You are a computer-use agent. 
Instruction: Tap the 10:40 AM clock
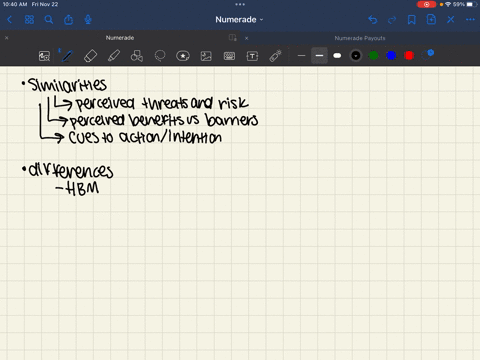click(15, 4)
